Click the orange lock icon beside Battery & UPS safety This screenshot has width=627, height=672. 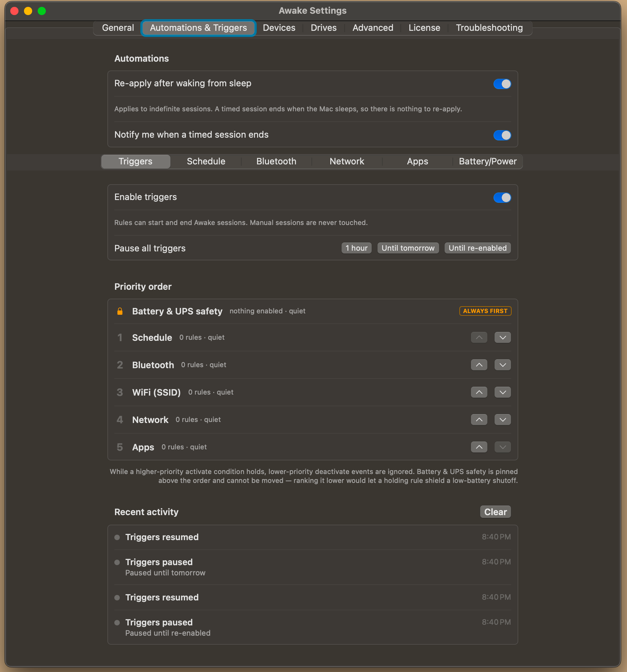(120, 311)
